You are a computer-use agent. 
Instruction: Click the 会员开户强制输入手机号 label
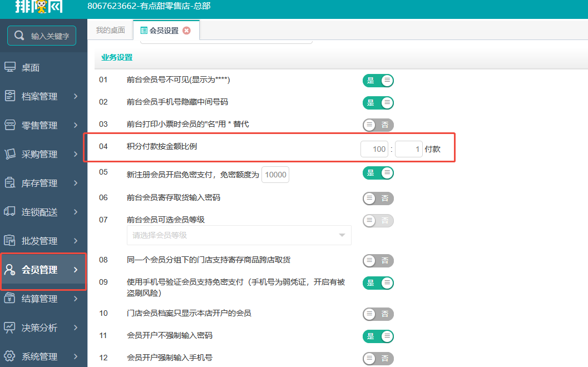[170, 358]
